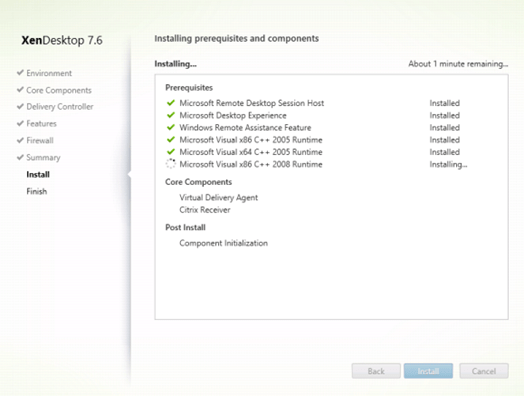Click Virtual Delivery Agent entry
Image resolution: width=524 pixels, height=396 pixels.
219,197
